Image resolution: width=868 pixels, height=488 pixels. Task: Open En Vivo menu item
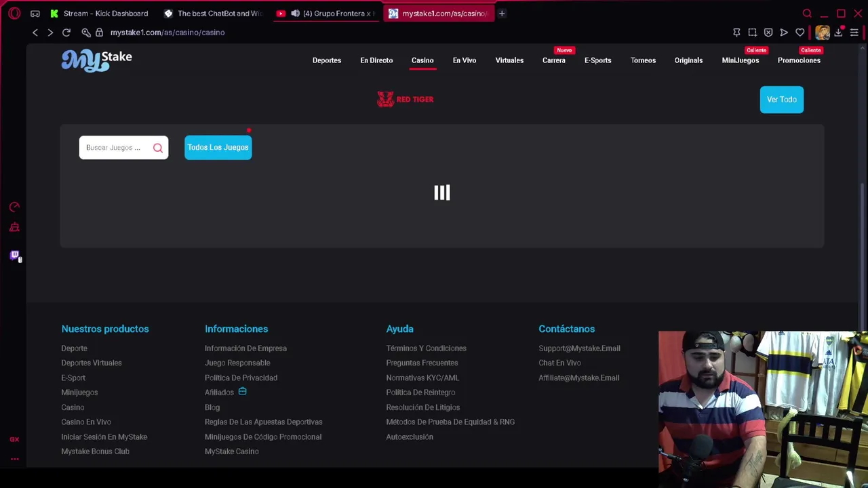(x=465, y=60)
